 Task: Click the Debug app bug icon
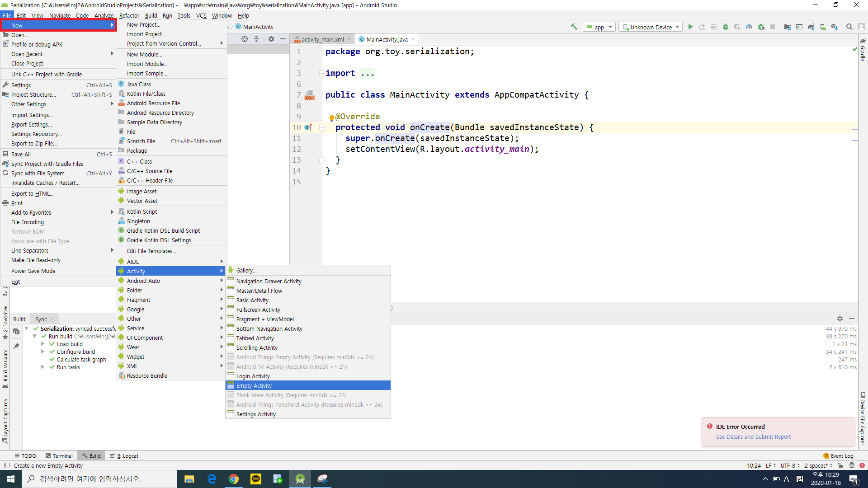coord(726,27)
